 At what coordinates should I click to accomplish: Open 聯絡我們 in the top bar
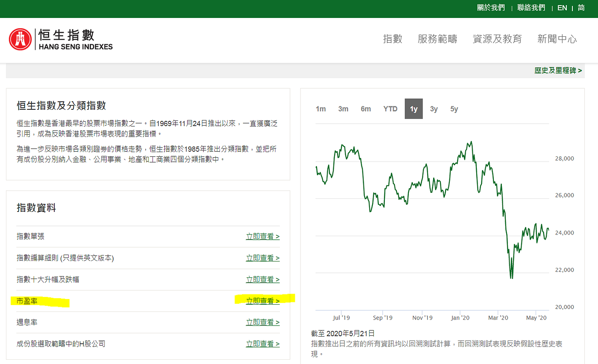click(x=531, y=8)
